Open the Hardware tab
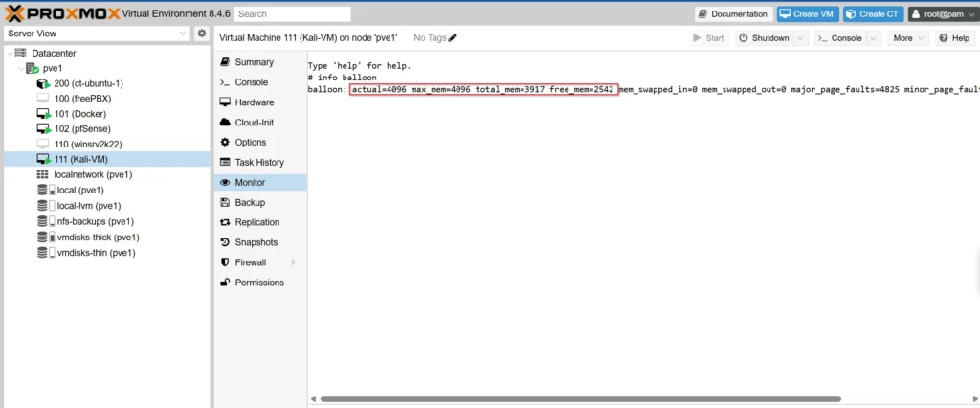980x408 pixels. point(260,102)
